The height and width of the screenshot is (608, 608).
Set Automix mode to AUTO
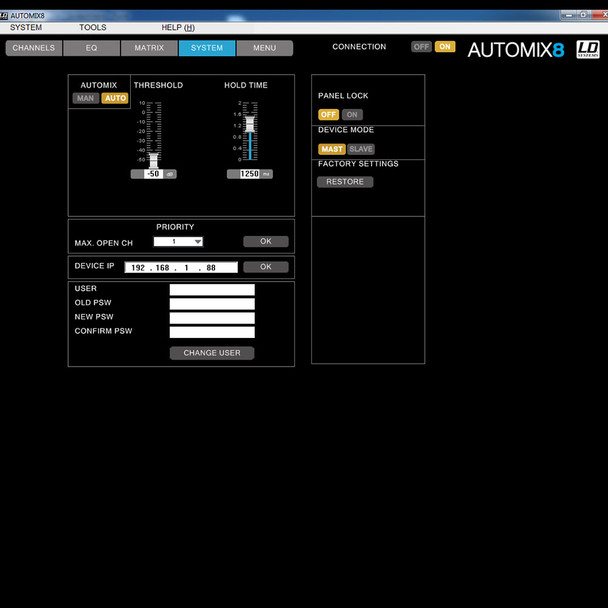[115, 98]
